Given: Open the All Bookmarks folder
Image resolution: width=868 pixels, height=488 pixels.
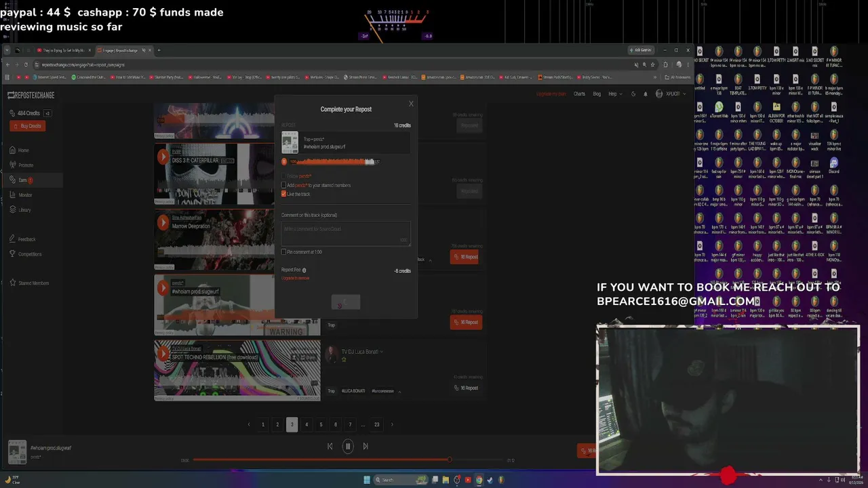Looking at the screenshot, I should 677,77.
